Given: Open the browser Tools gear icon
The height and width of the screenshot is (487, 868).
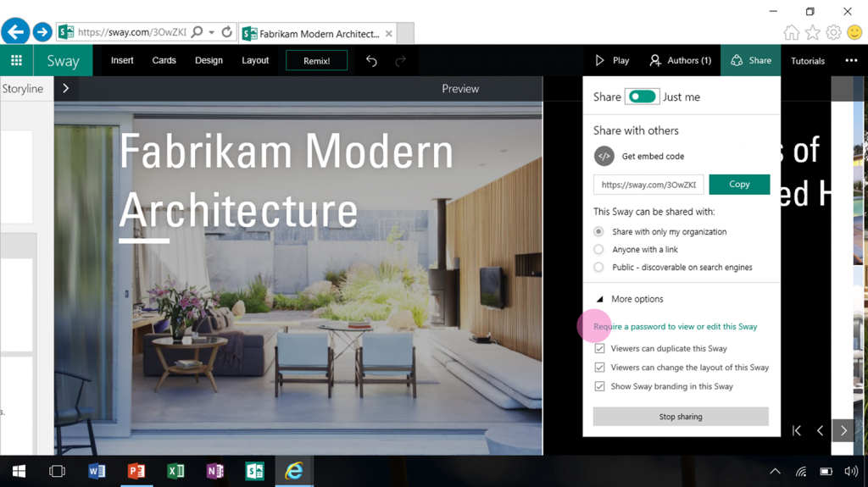Looking at the screenshot, I should [x=833, y=33].
